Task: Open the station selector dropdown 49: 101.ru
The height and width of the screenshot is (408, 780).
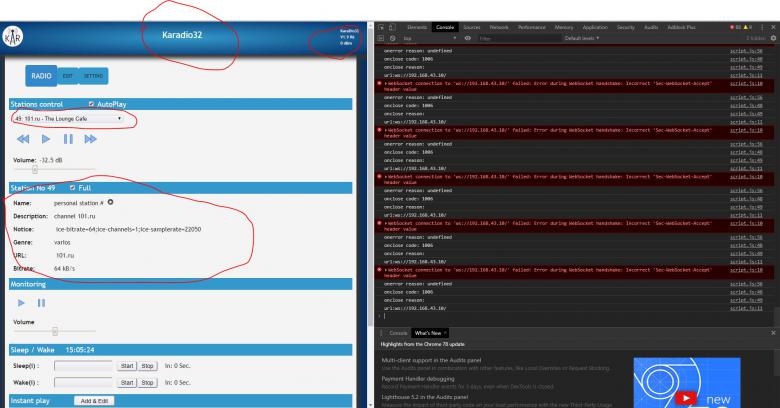Action: point(68,119)
